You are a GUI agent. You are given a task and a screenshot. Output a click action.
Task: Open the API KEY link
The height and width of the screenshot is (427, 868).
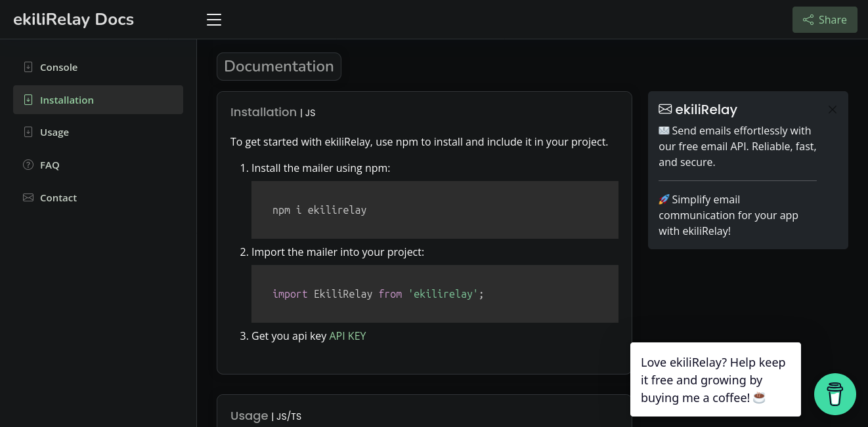pyautogui.click(x=347, y=336)
